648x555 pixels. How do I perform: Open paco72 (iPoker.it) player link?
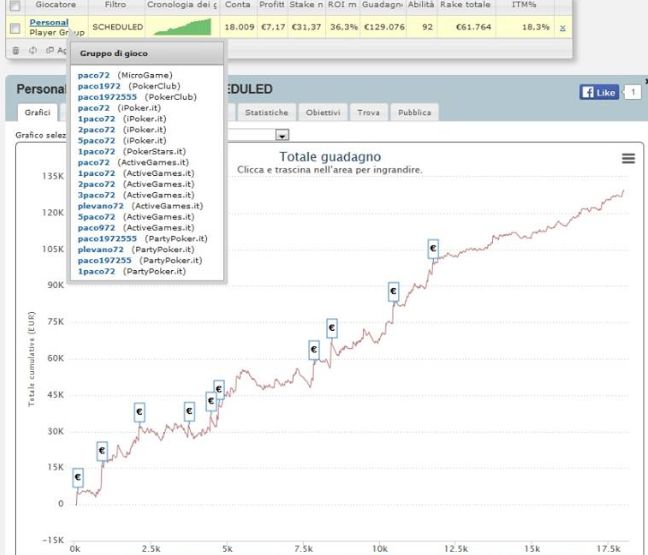(94, 108)
